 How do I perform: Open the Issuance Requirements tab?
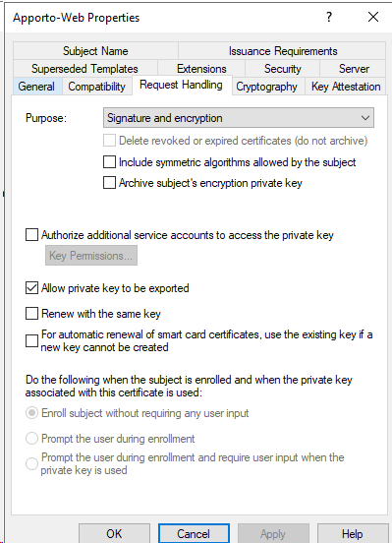283,51
